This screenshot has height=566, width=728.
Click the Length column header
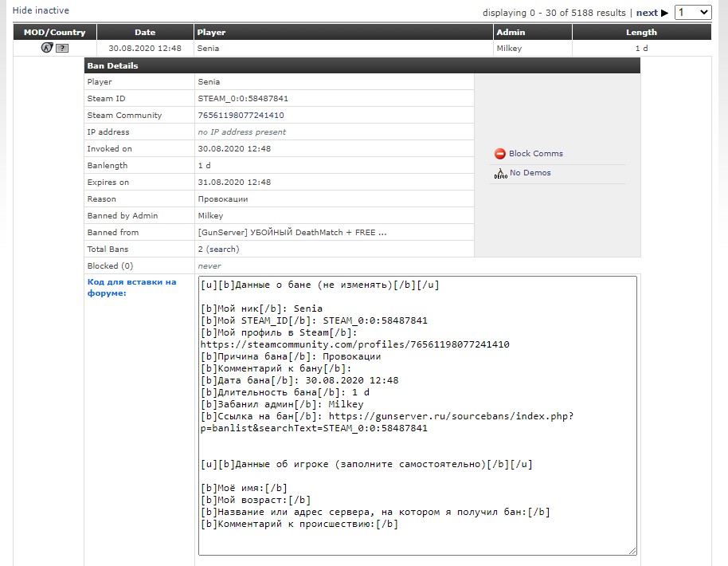coord(641,33)
